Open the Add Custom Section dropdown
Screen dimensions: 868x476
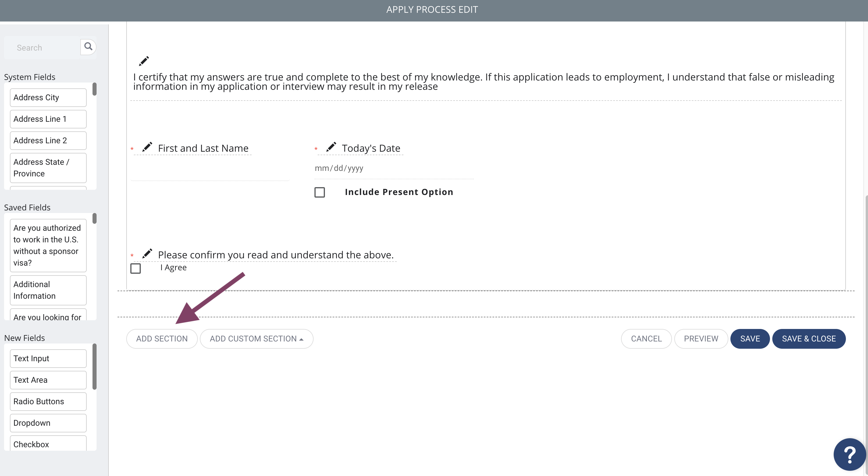click(x=257, y=339)
